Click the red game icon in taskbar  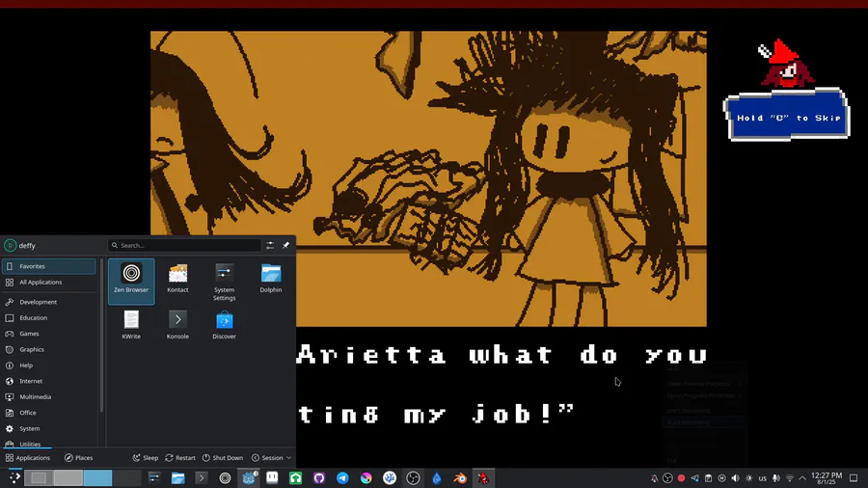tap(484, 478)
